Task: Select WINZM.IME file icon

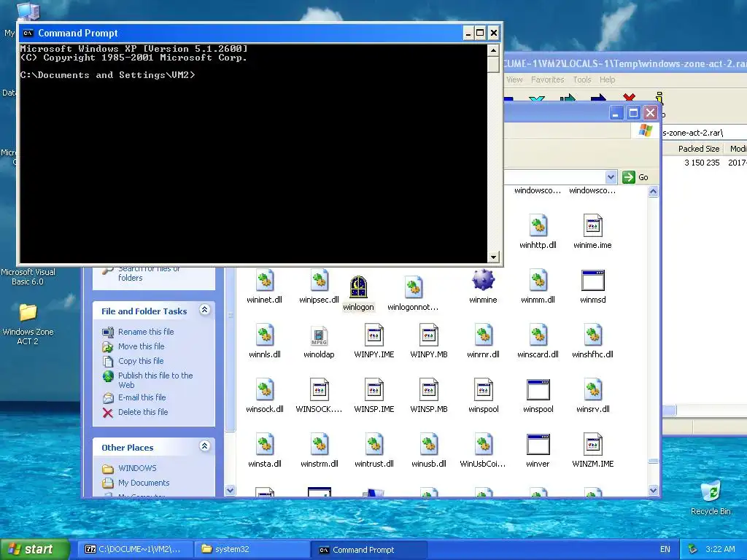Action: pyautogui.click(x=592, y=445)
